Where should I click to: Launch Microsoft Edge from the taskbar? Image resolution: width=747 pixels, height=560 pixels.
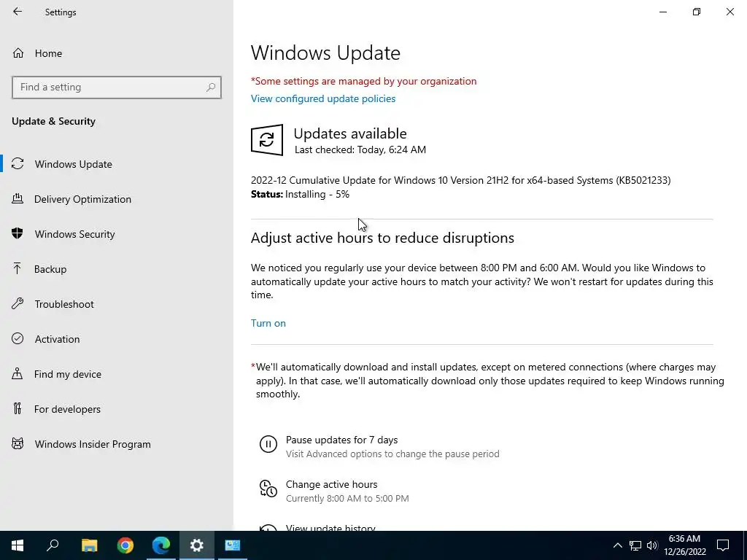[161, 545]
